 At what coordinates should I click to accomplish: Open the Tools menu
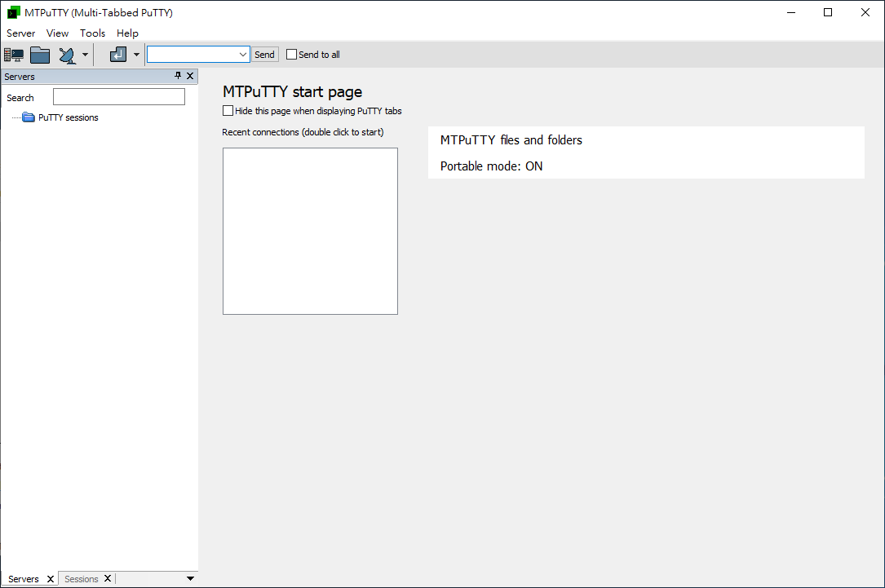tap(92, 33)
